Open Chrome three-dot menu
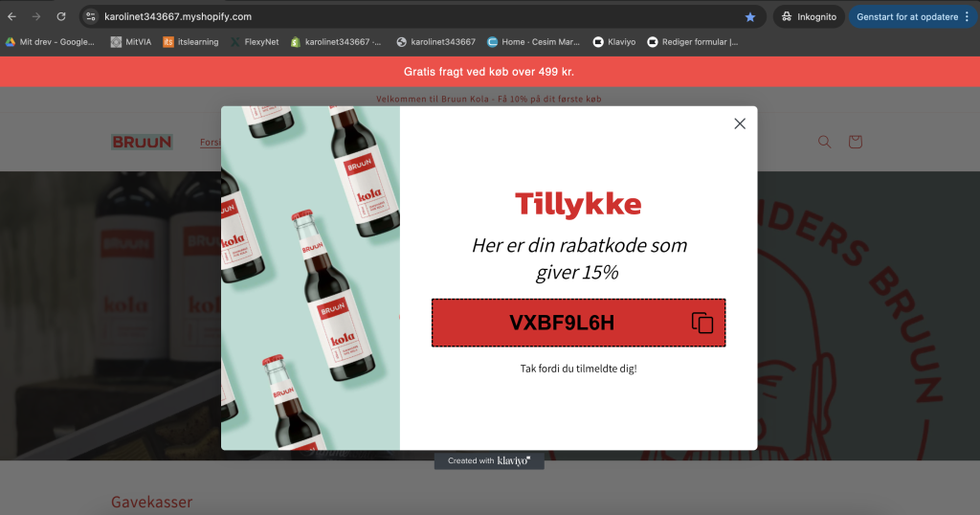This screenshot has height=515, width=980. 968,17
